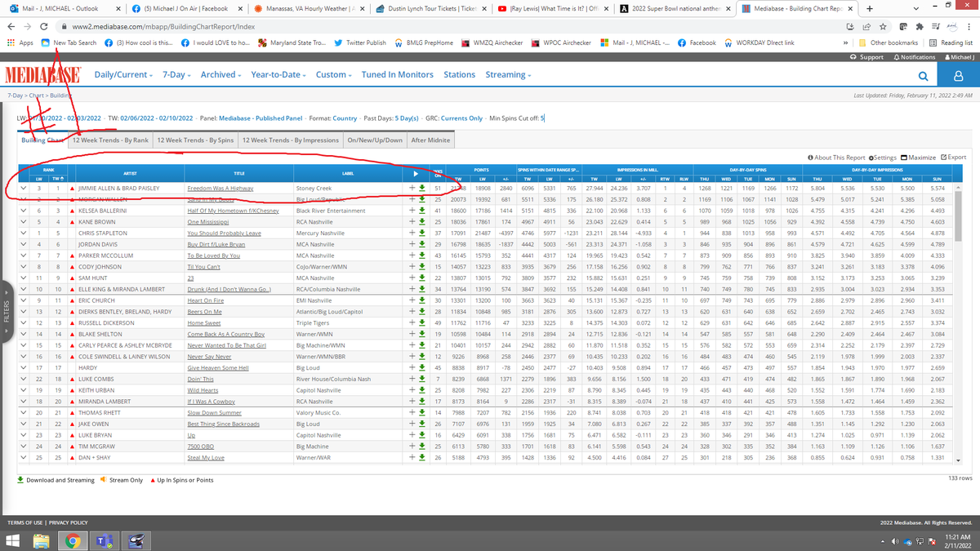
Task: Change Panel Mediabase - Published Panel link
Action: [x=260, y=118]
